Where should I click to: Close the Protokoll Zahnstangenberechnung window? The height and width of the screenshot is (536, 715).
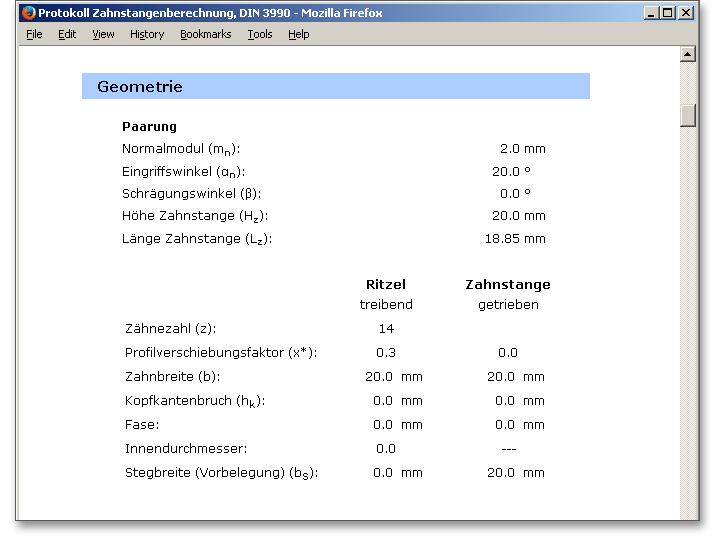pos(685,13)
